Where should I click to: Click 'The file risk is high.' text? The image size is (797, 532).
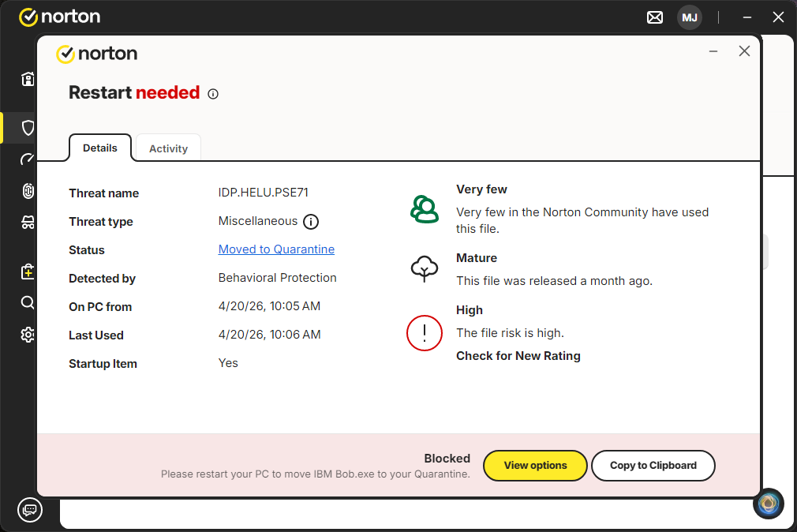point(511,333)
